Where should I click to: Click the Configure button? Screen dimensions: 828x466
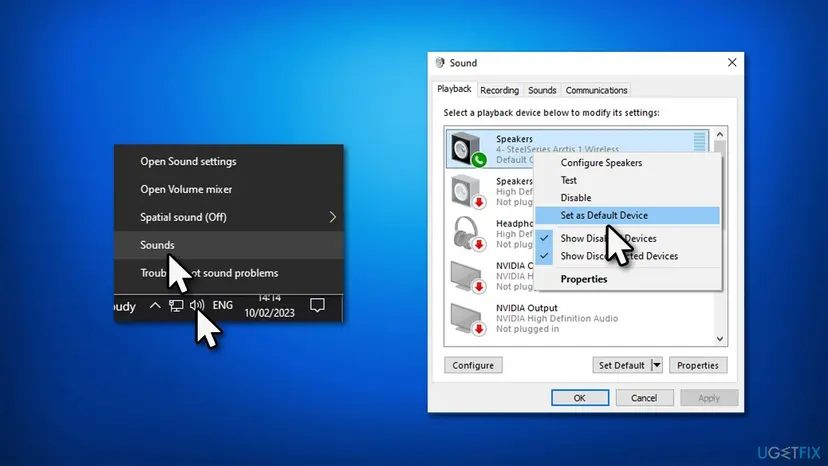[473, 365]
